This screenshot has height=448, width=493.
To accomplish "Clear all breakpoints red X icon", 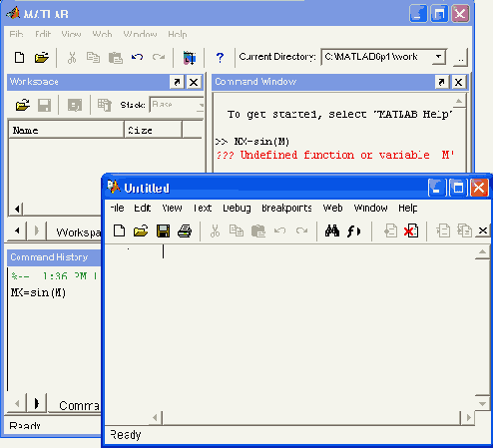I will coord(411,230).
